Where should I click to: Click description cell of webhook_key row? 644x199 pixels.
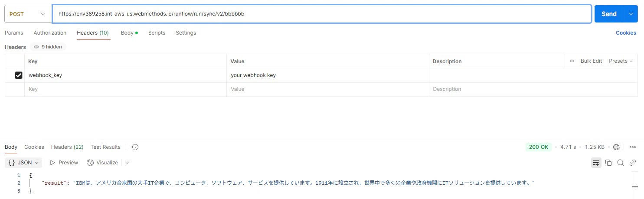533,75
